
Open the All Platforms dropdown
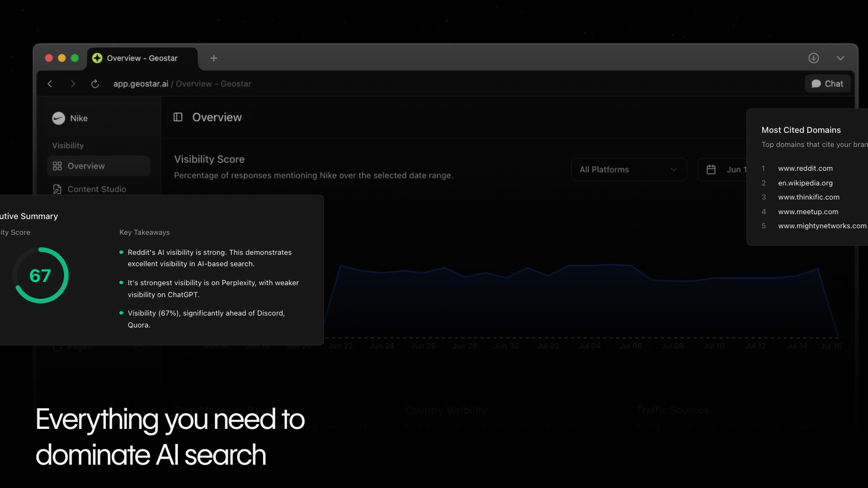(628, 170)
